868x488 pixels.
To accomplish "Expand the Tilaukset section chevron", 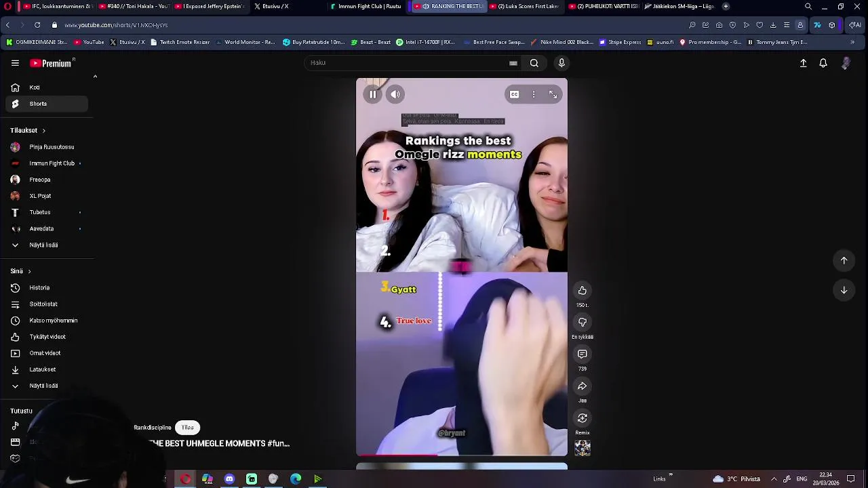I will click(x=44, y=131).
